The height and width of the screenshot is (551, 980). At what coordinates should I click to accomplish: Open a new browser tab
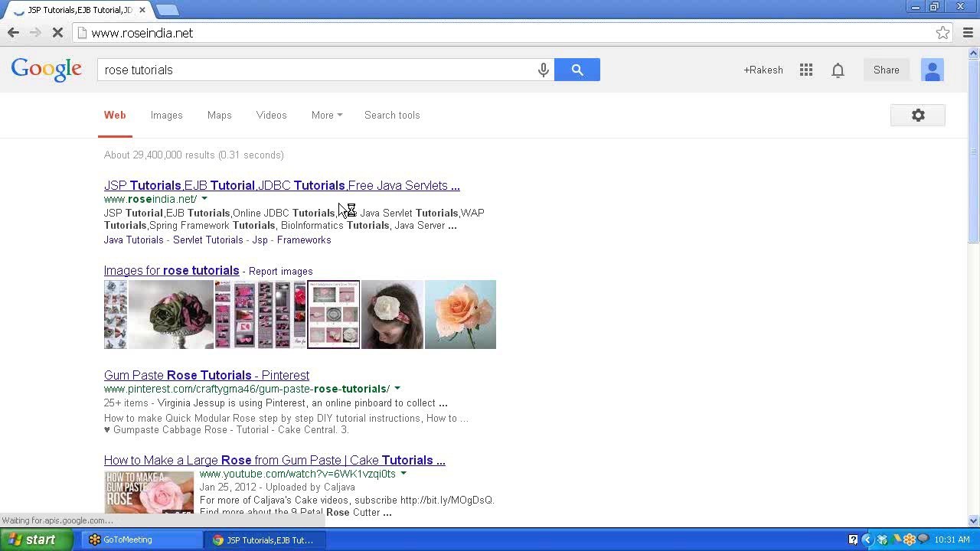pyautogui.click(x=167, y=10)
